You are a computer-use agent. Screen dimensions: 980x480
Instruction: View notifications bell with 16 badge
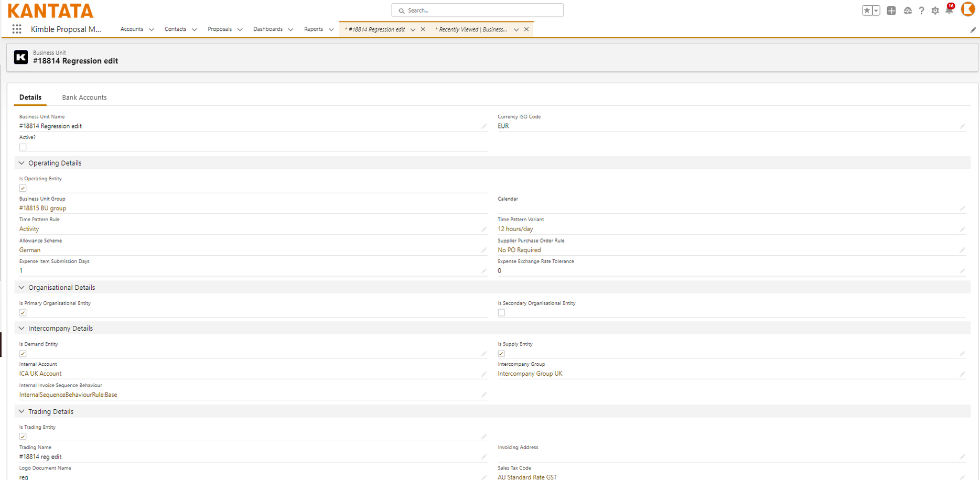tap(950, 9)
